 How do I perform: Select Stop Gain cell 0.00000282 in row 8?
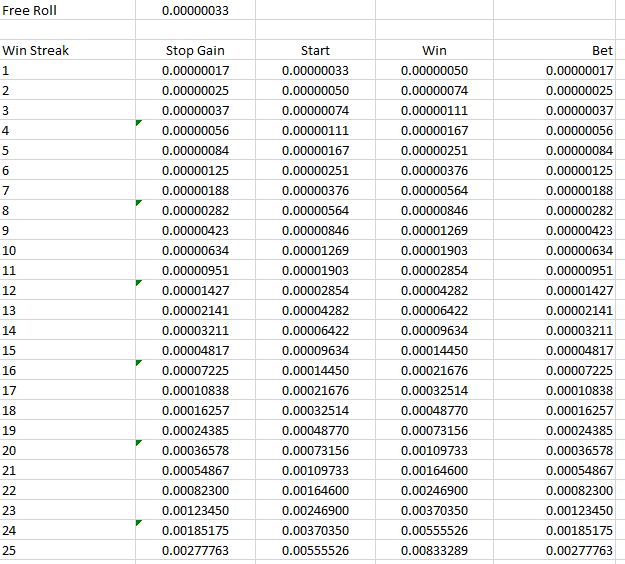click(195, 210)
